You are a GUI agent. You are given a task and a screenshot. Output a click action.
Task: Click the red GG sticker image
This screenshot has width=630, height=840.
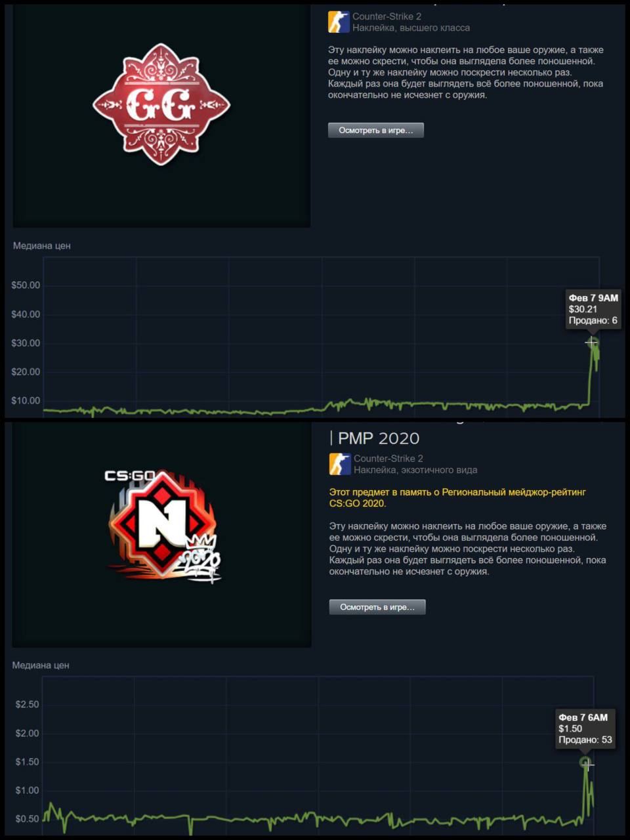(x=161, y=104)
